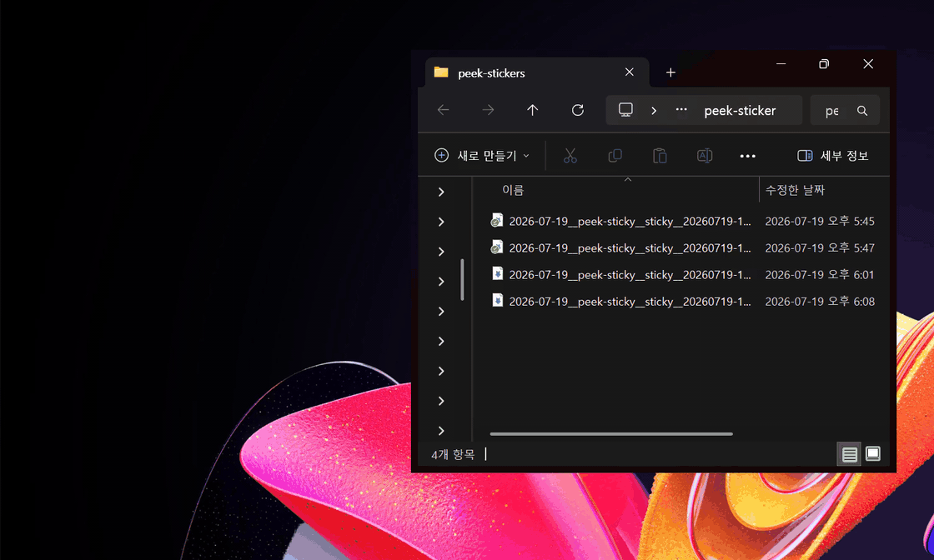
Task: Sort by the 이름 column header
Action: click(513, 190)
